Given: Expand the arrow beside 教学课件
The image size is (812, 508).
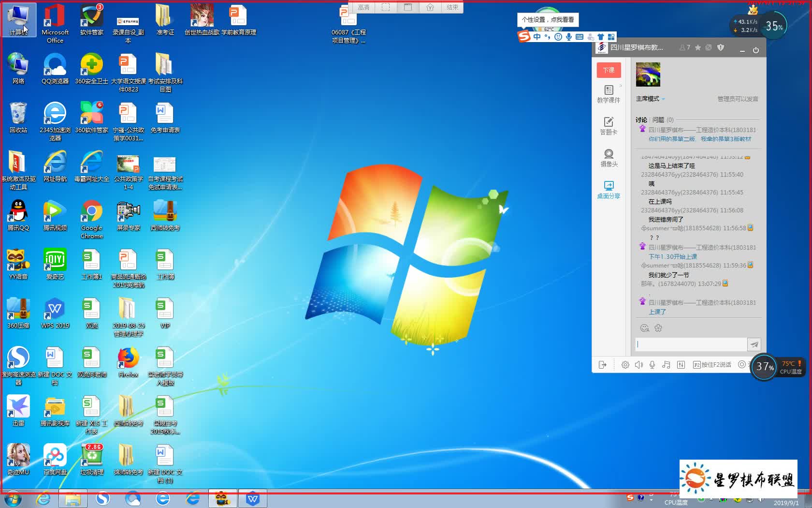Looking at the screenshot, I should coord(621,86).
